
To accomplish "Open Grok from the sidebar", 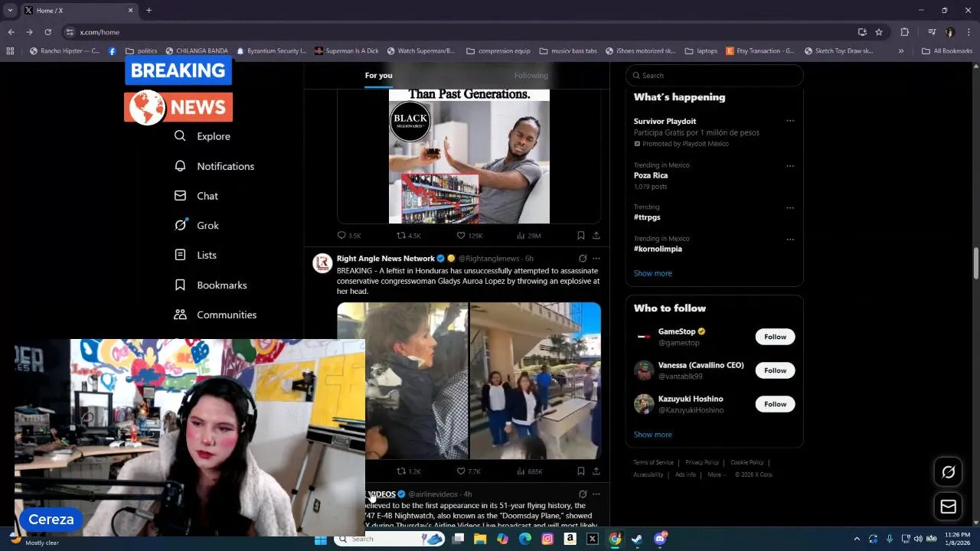I will 197,226.
